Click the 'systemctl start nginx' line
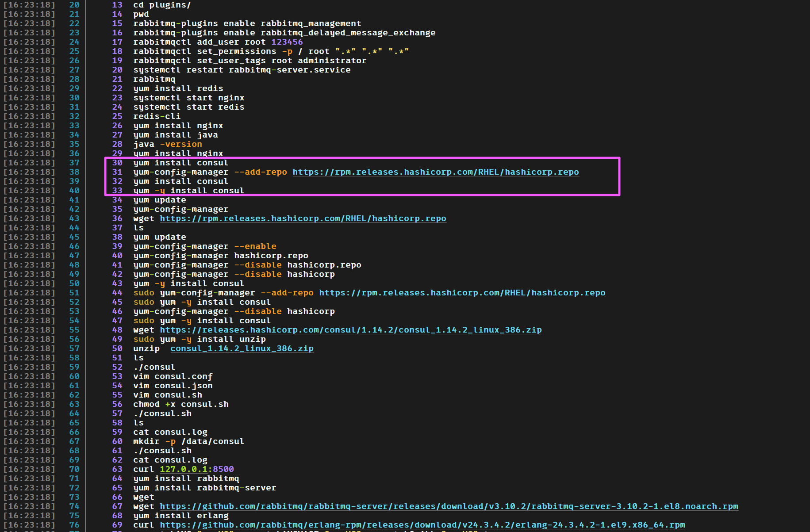This screenshot has height=532, width=810. click(189, 98)
